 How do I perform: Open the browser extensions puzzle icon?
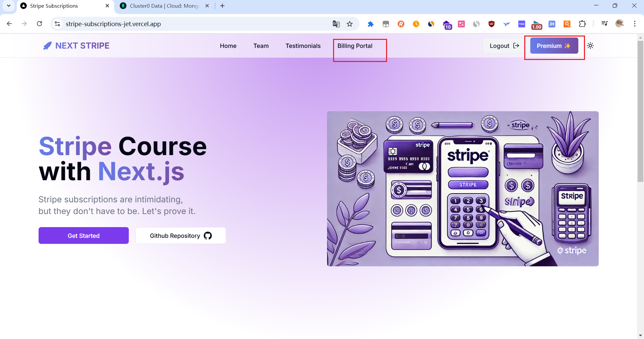(x=582, y=24)
